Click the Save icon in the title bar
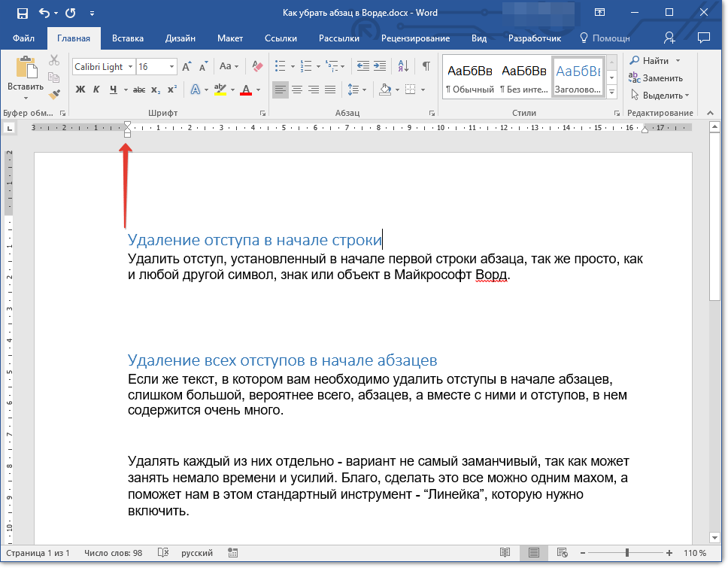 click(x=23, y=13)
